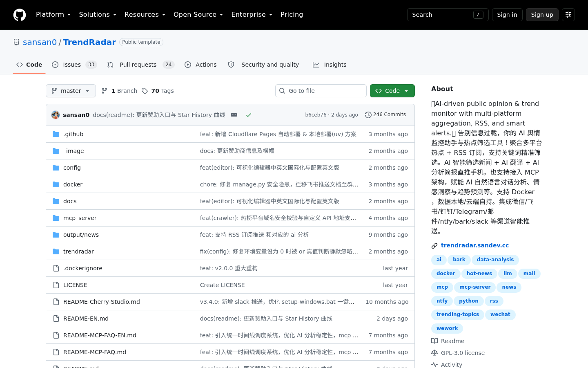This screenshot has height=368, width=588.
Task: Open the Insights tab
Action: tap(330, 65)
